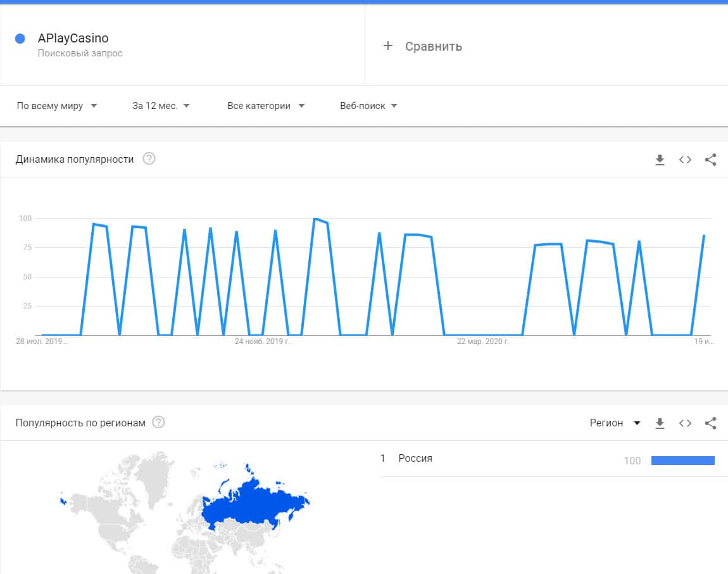The width and height of the screenshot is (728, 574).
Task: Open the По всему миру location dropdown
Action: 57,106
